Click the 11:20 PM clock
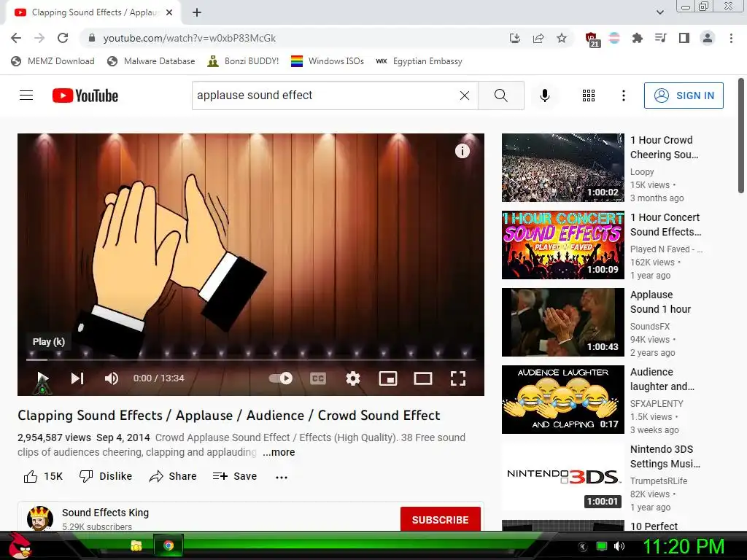This screenshot has width=747, height=560. (684, 546)
